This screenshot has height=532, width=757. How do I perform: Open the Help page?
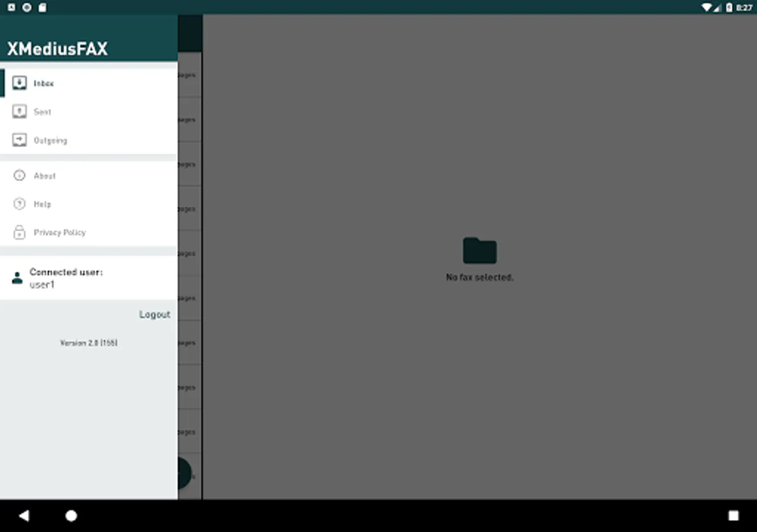pos(89,204)
